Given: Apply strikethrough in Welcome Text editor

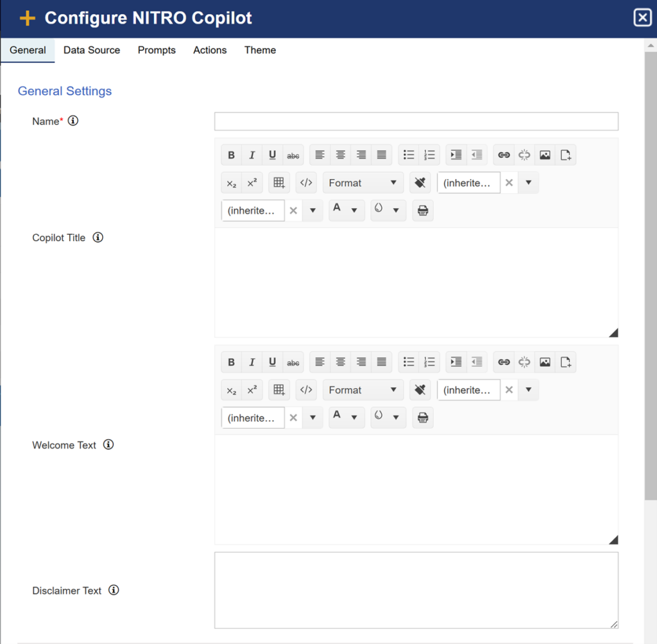Looking at the screenshot, I should pos(293,362).
